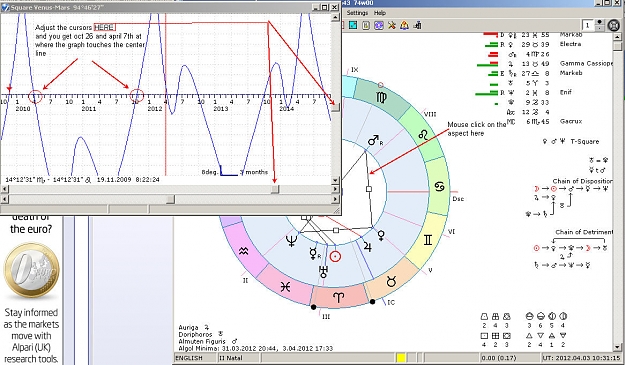Decrease the toolbar spinner value
The width and height of the screenshot is (625, 365).
click(600, 28)
